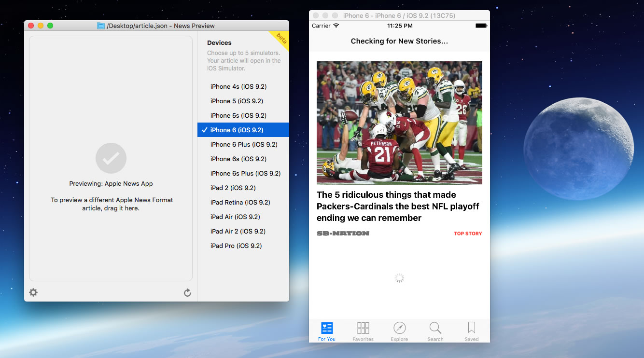This screenshot has height=358, width=644.
Task: Click the loading spinner in News feed
Action: [x=399, y=278]
